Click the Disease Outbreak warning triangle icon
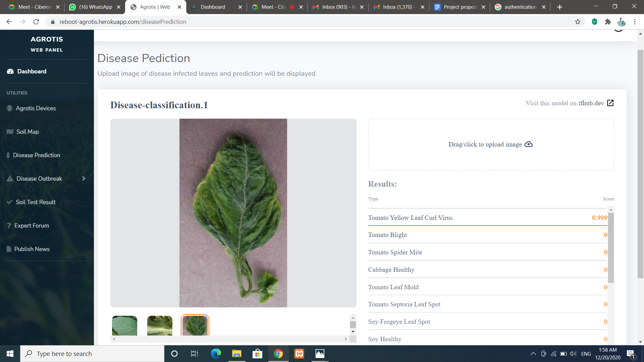Viewport: 644px width, 362px height. [10, 179]
